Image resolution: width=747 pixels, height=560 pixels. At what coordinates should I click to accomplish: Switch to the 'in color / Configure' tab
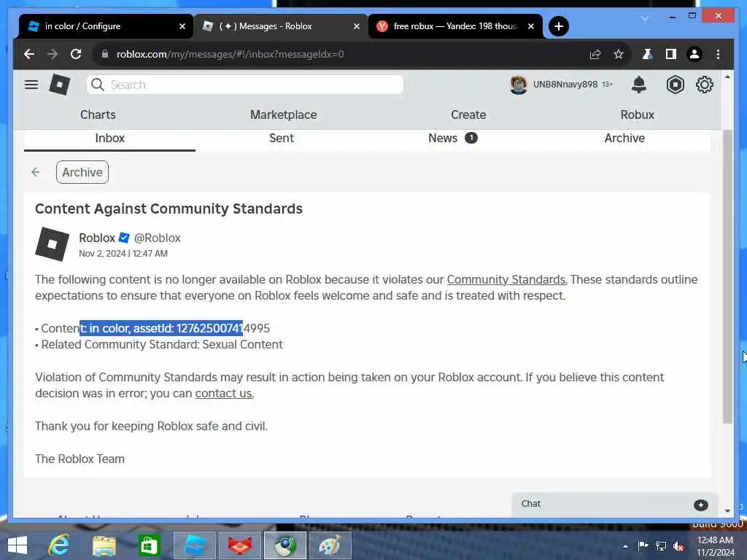106,26
